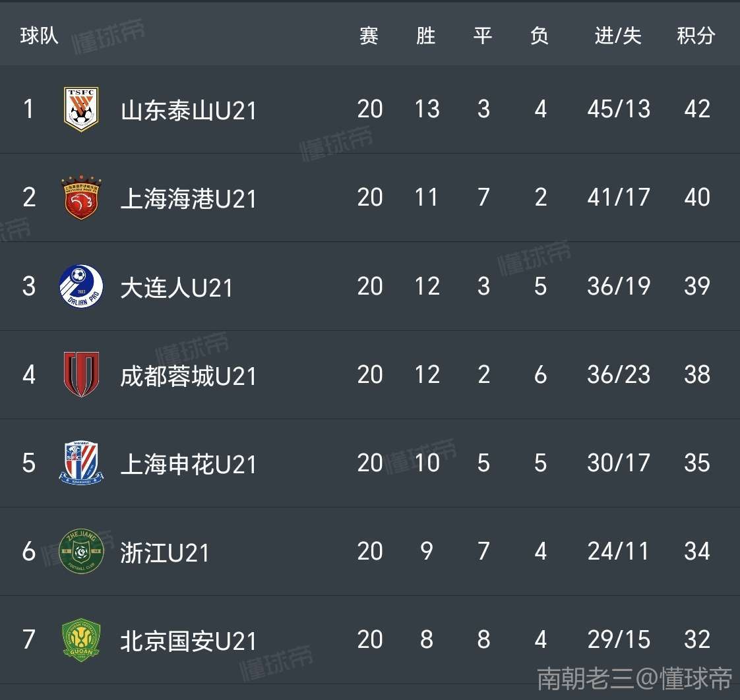Click the Beijing Guoan green crest
This screenshot has height=700, width=740.
tap(81, 639)
